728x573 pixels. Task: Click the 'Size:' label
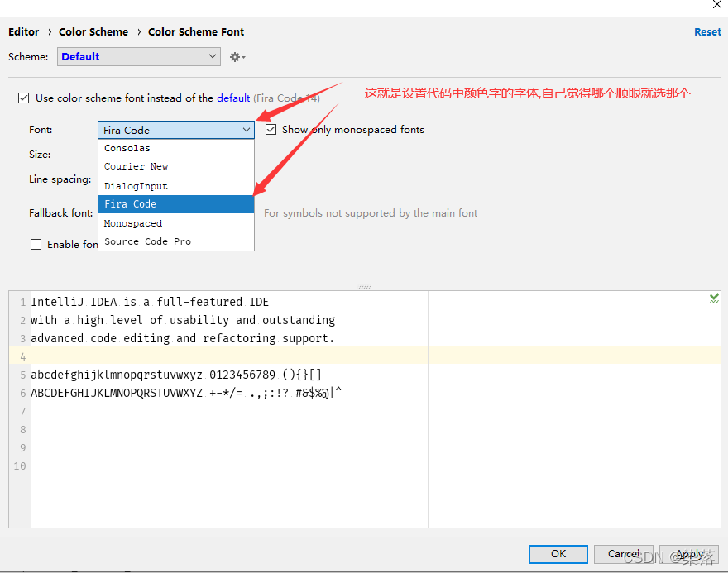pyautogui.click(x=40, y=155)
